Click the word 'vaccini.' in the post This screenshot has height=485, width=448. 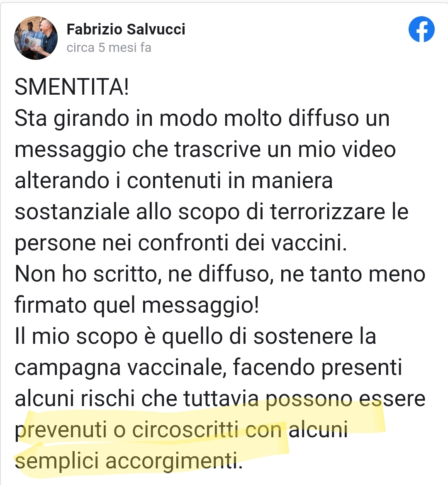309,243
